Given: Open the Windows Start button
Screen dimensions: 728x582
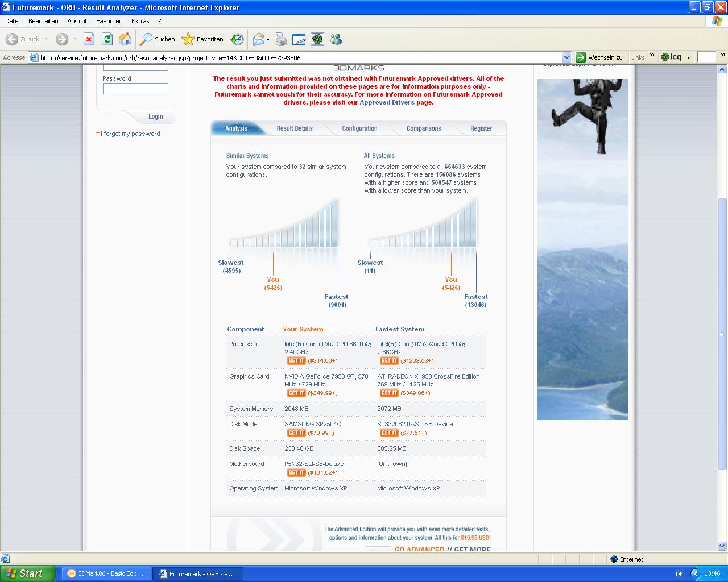Looking at the screenshot, I should click(x=28, y=573).
